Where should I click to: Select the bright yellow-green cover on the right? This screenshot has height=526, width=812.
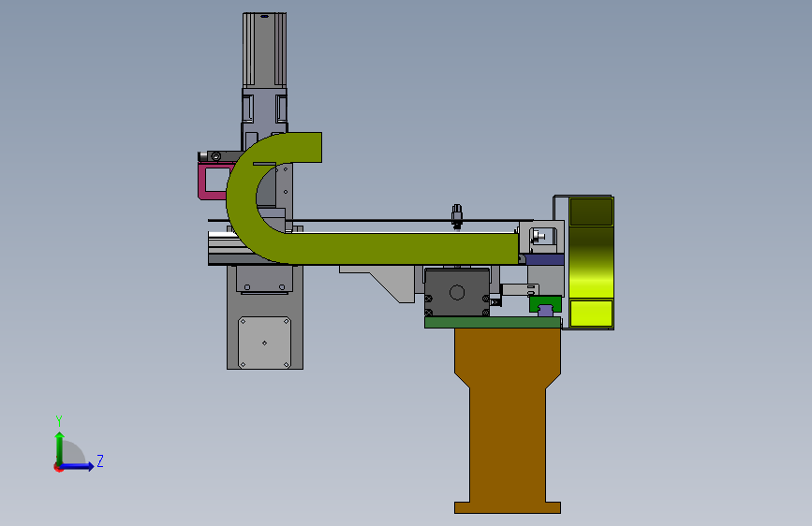coord(591,262)
